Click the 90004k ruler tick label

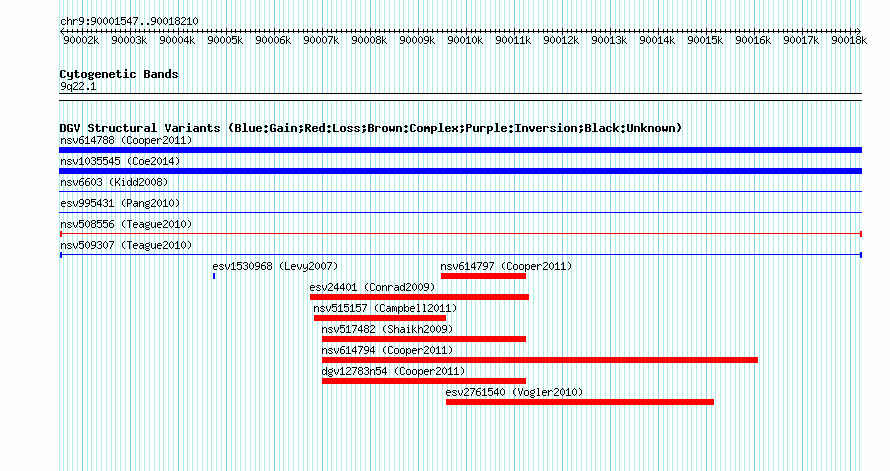point(178,41)
